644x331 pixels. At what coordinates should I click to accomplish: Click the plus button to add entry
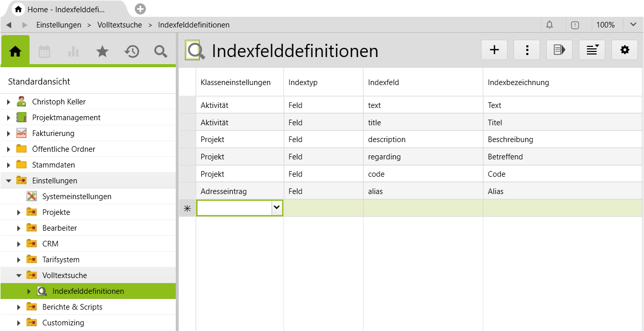tap(494, 50)
